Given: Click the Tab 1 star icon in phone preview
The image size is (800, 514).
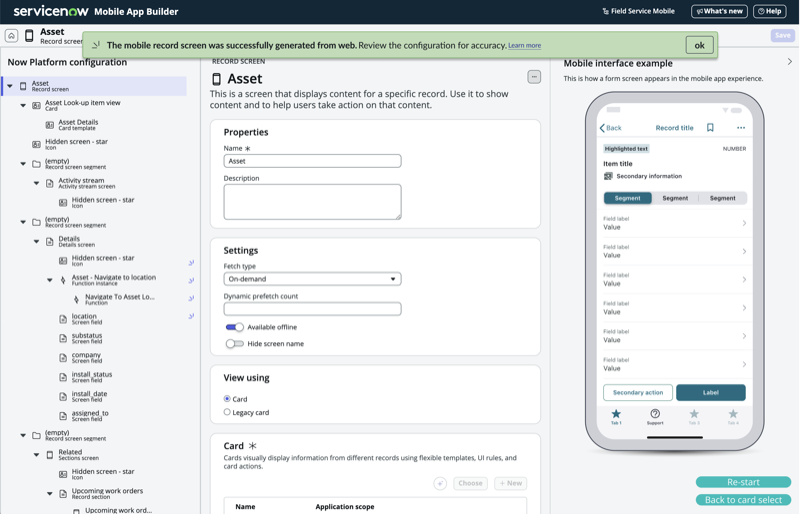Looking at the screenshot, I should point(616,414).
